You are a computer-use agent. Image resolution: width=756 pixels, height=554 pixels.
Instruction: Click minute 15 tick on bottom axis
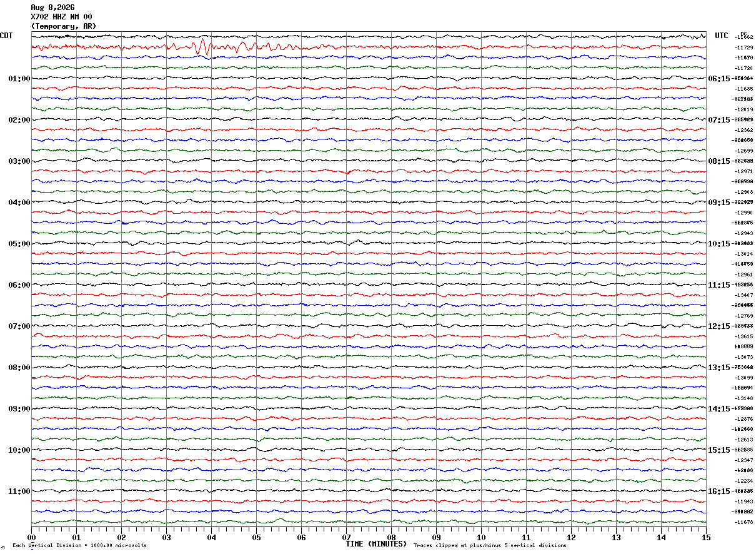(x=706, y=537)
